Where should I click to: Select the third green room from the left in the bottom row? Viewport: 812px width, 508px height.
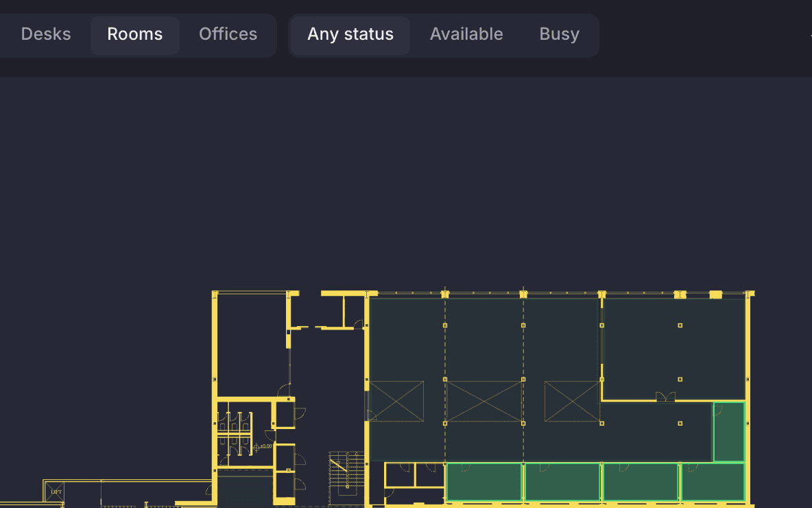click(x=641, y=482)
